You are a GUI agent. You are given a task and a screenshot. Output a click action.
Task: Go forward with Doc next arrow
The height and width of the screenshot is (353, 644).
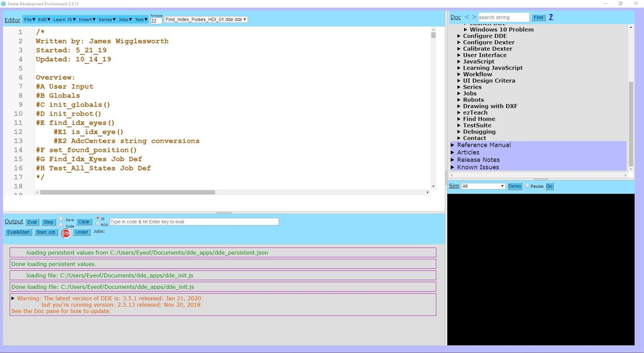coord(474,17)
